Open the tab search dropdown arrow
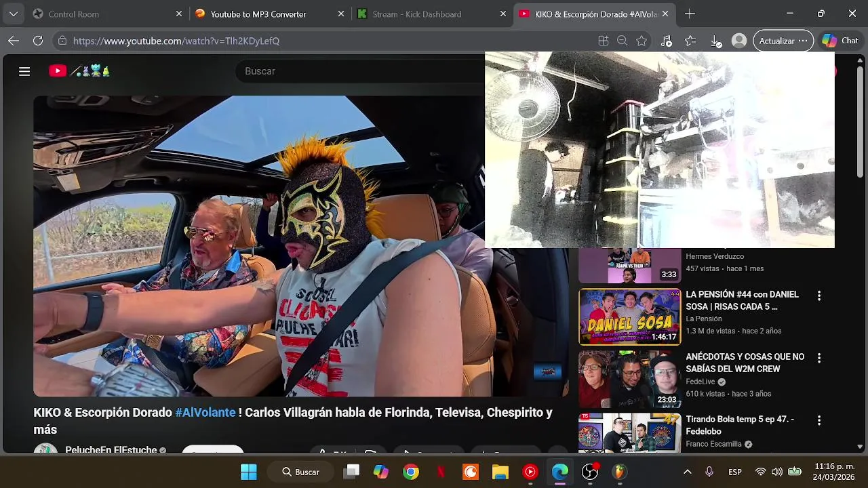868x488 pixels. coord(14,14)
